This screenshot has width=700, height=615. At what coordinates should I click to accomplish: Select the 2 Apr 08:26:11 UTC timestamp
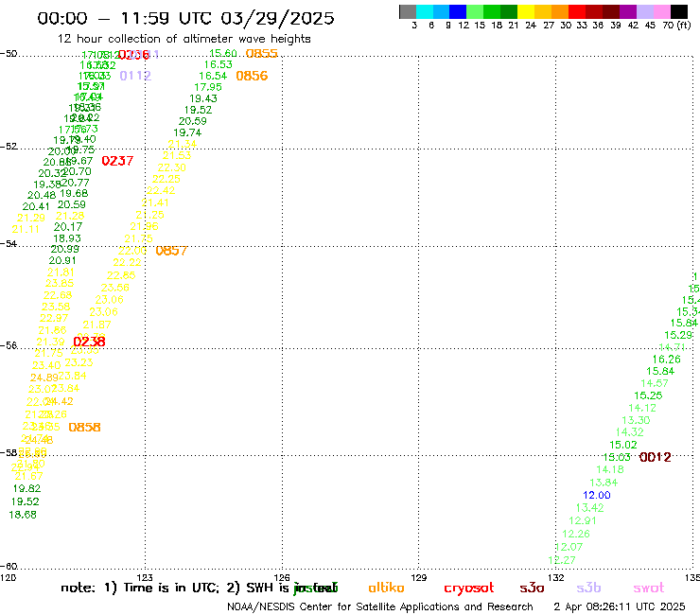pos(620,606)
